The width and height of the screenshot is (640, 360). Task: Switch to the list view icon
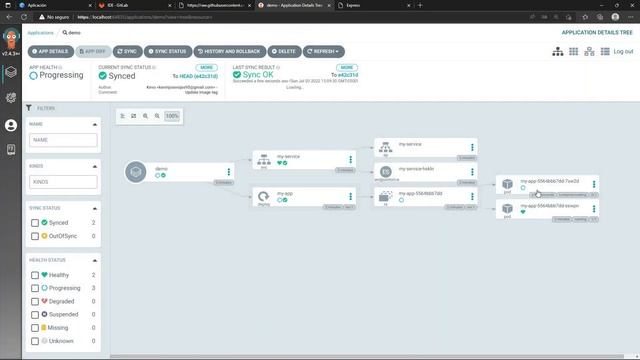605,51
